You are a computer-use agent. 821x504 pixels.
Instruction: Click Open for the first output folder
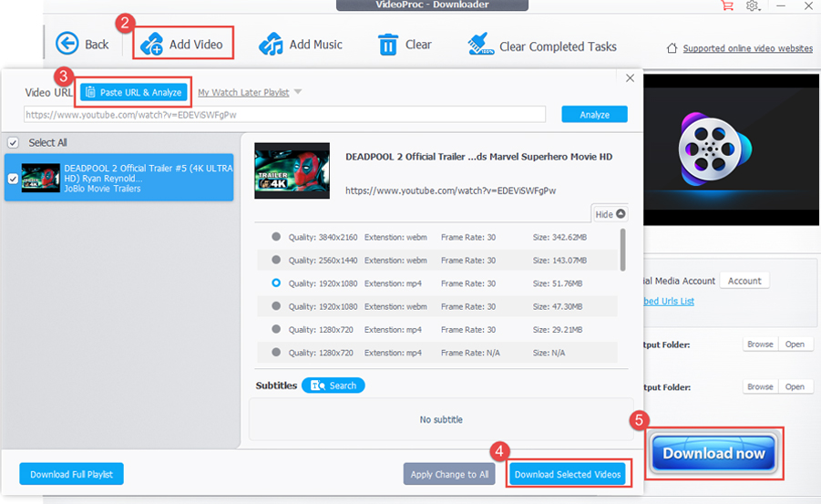click(x=795, y=345)
